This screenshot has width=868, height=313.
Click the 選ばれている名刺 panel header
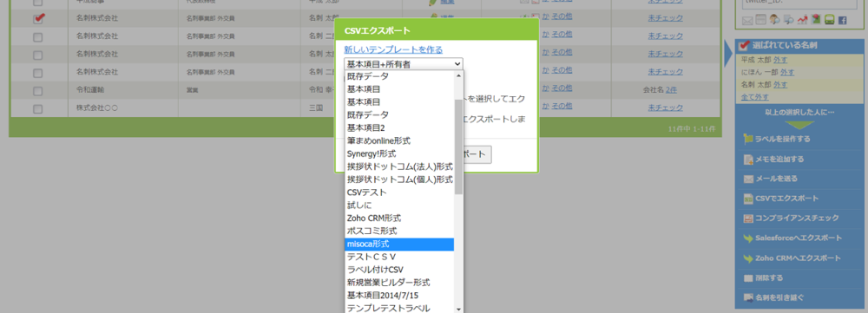(799, 45)
